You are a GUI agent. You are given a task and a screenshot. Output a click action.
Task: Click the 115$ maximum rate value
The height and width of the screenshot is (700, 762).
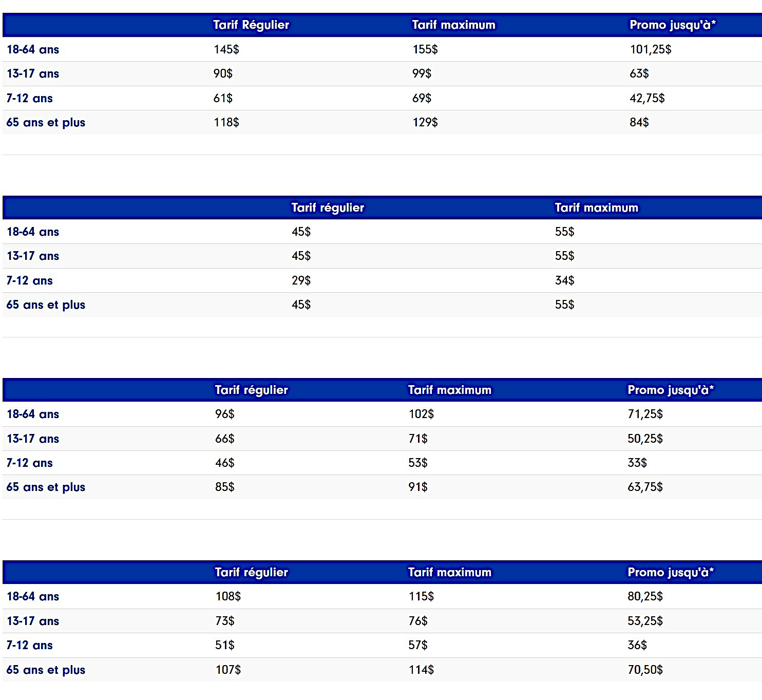pos(421,596)
